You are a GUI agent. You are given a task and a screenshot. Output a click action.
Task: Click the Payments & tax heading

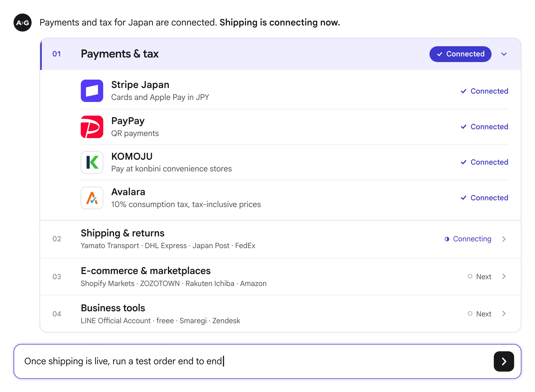(120, 54)
